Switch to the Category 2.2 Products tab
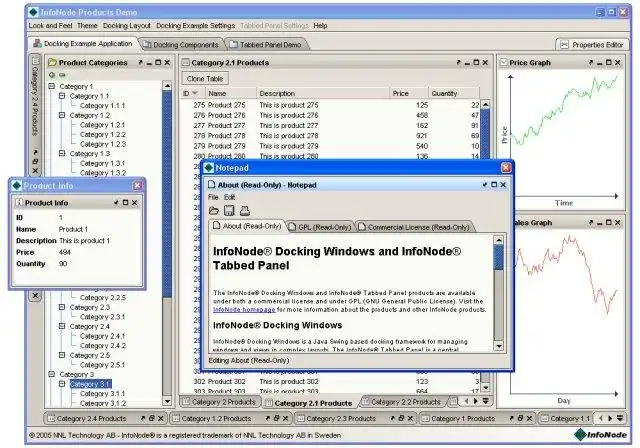640x448 pixels. [x=402, y=402]
